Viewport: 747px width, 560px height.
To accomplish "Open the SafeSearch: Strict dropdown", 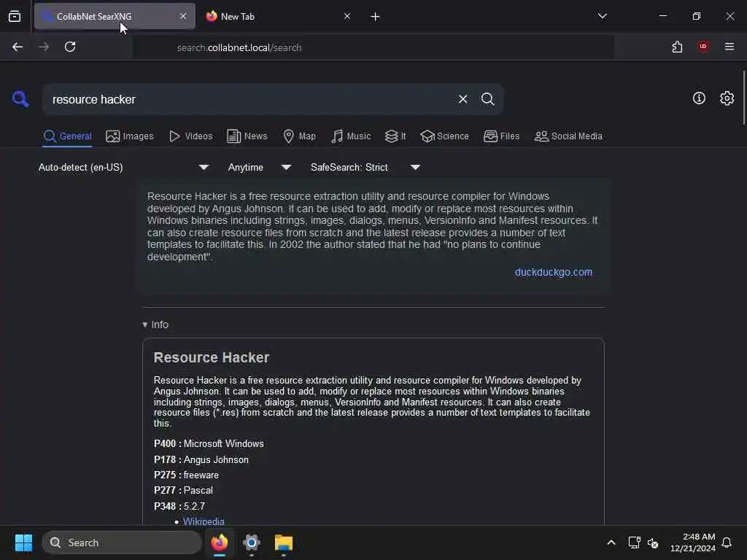I will (365, 167).
